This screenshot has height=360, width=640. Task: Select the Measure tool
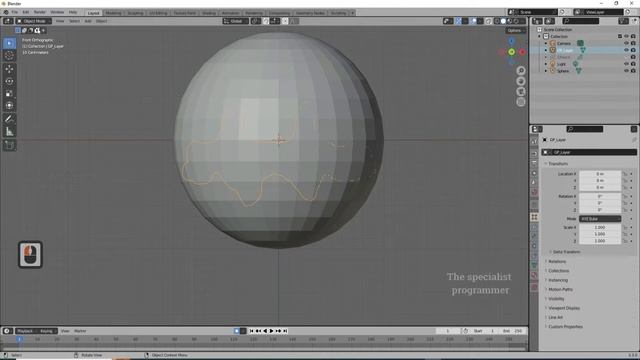pyautogui.click(x=9, y=131)
